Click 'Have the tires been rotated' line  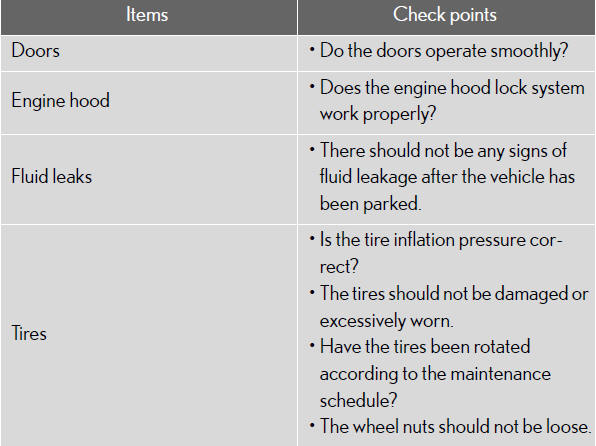pyautogui.click(x=425, y=347)
